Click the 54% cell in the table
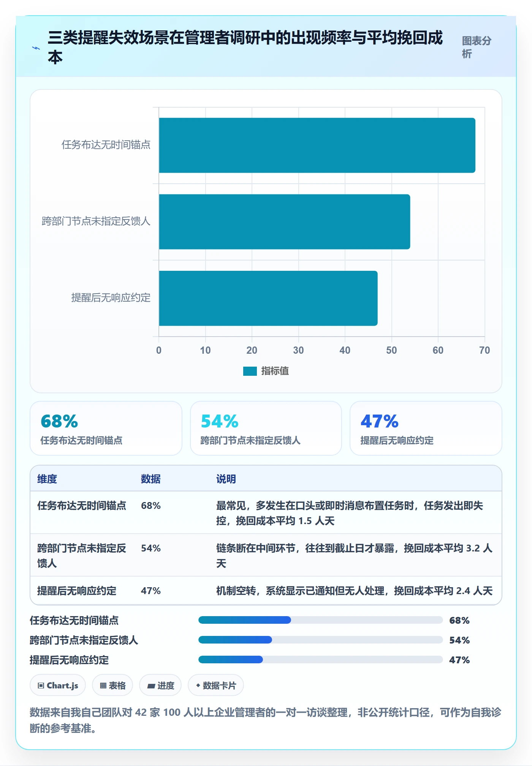Viewport: 532px width, 766px height. 151,548
